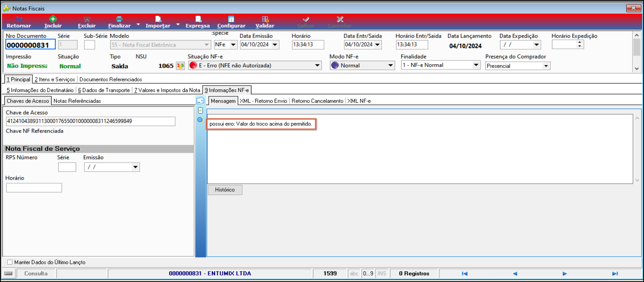
Task: Go to the next record
Action: coord(565,274)
